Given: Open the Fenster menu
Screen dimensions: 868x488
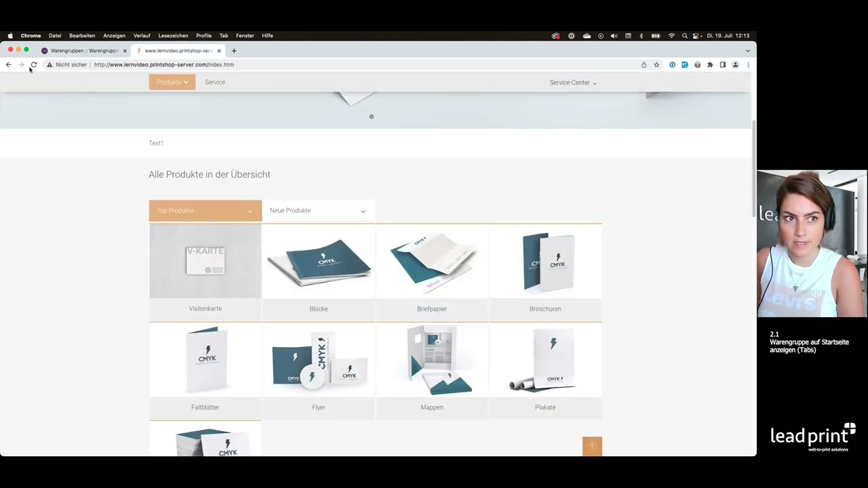Looking at the screenshot, I should [x=245, y=36].
